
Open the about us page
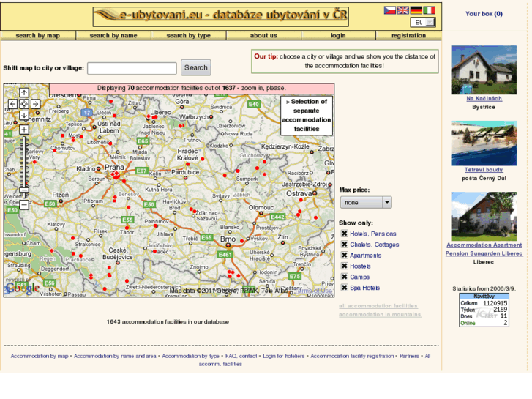click(263, 35)
